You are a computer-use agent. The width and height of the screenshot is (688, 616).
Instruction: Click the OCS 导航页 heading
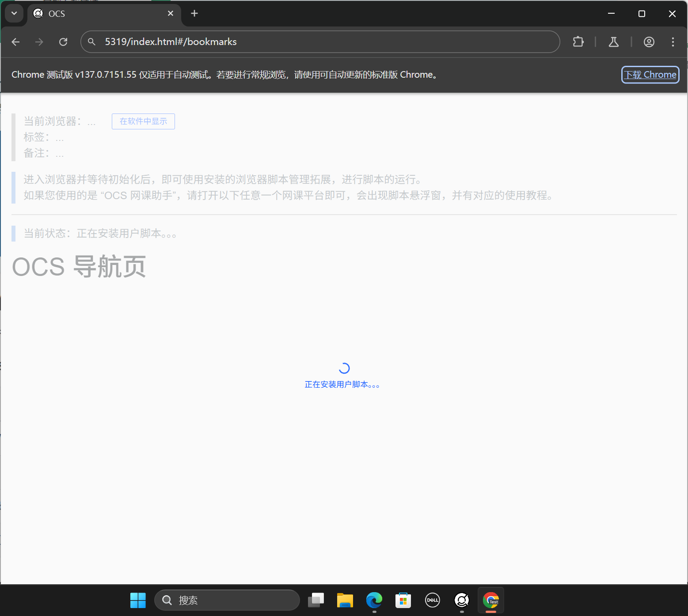pos(79,267)
